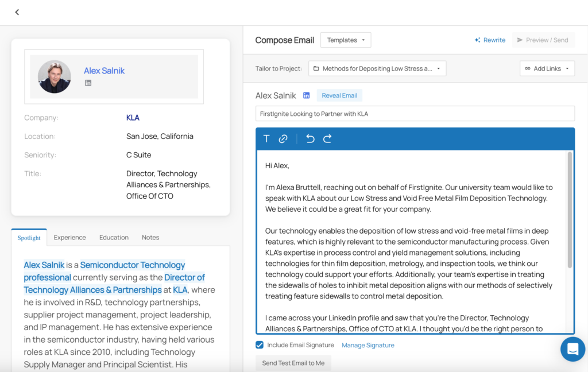The height and width of the screenshot is (372, 588).
Task: Insert link using chain icon
Action: [x=283, y=139]
